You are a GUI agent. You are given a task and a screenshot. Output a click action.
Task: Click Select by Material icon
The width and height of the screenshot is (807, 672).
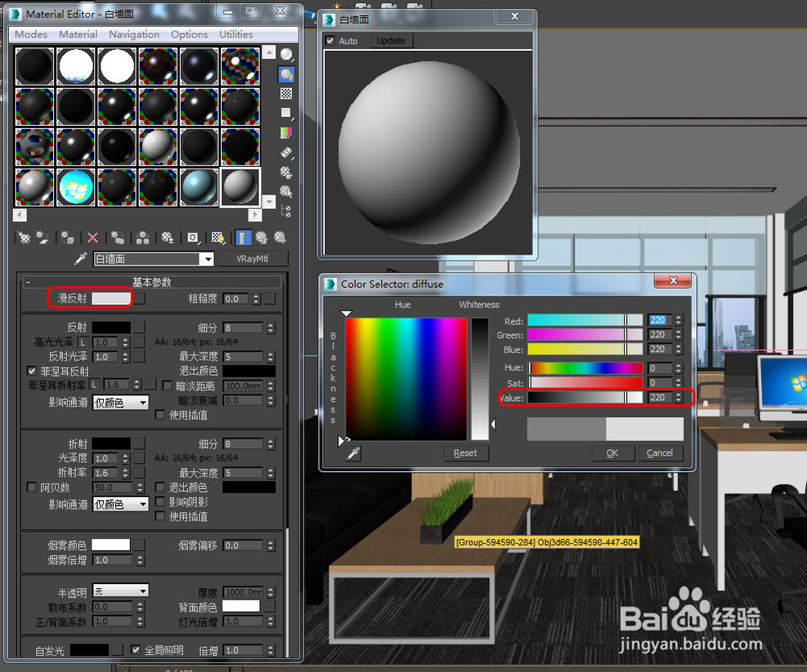coord(286,191)
